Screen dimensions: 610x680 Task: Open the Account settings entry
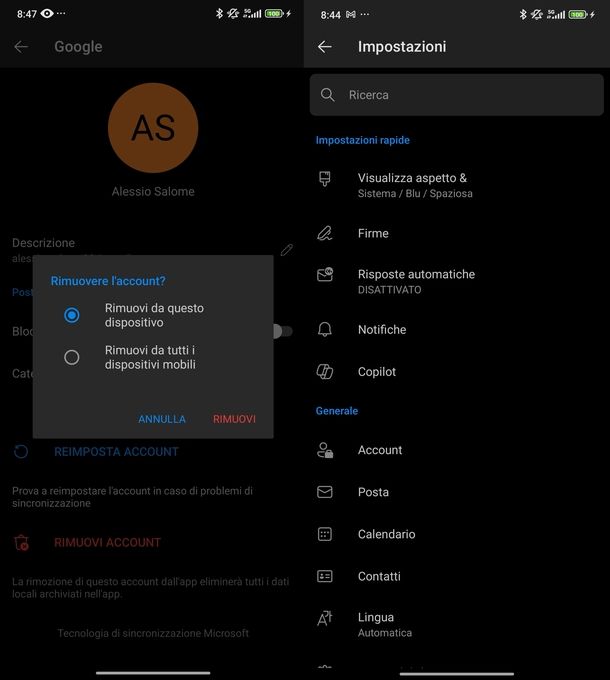tap(457, 450)
